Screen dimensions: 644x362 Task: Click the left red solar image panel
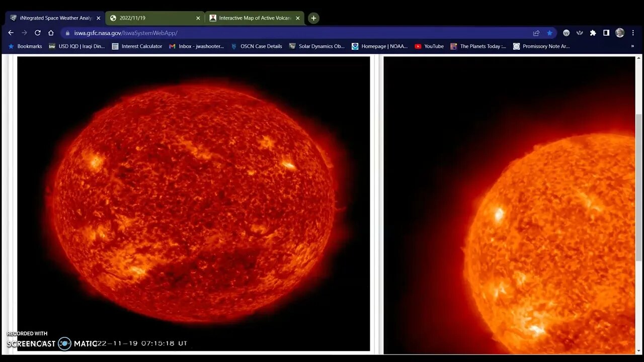coord(194,204)
